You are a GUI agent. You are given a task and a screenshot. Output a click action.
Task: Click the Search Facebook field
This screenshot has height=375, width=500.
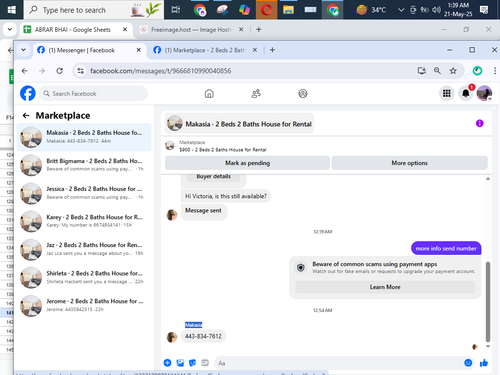94,93
